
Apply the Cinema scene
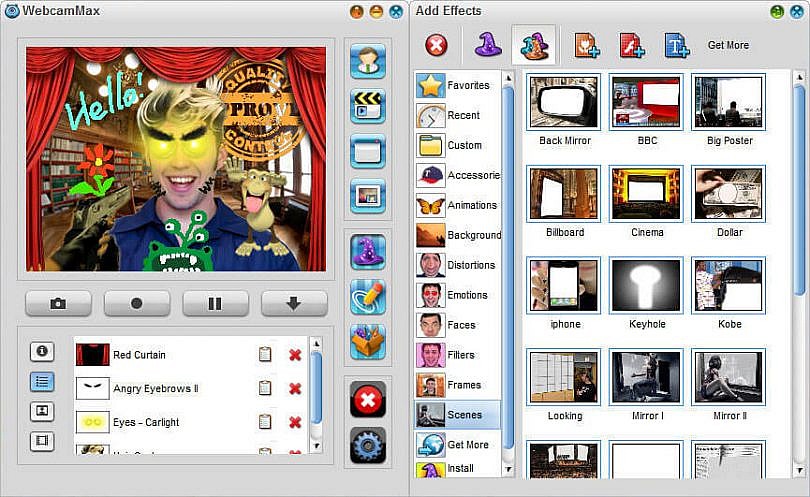coord(646,194)
